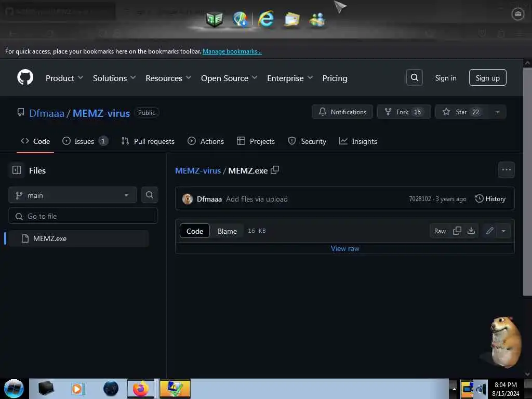The height and width of the screenshot is (399, 532).
Task: Open the Projects tab
Action: [256, 141]
